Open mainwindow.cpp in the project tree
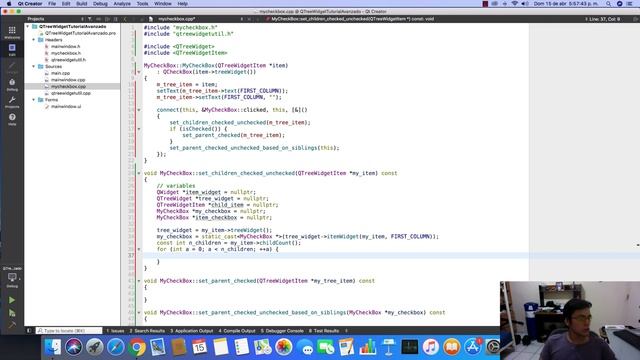Viewport: 640px width, 360px height. pyautogui.click(x=68, y=80)
